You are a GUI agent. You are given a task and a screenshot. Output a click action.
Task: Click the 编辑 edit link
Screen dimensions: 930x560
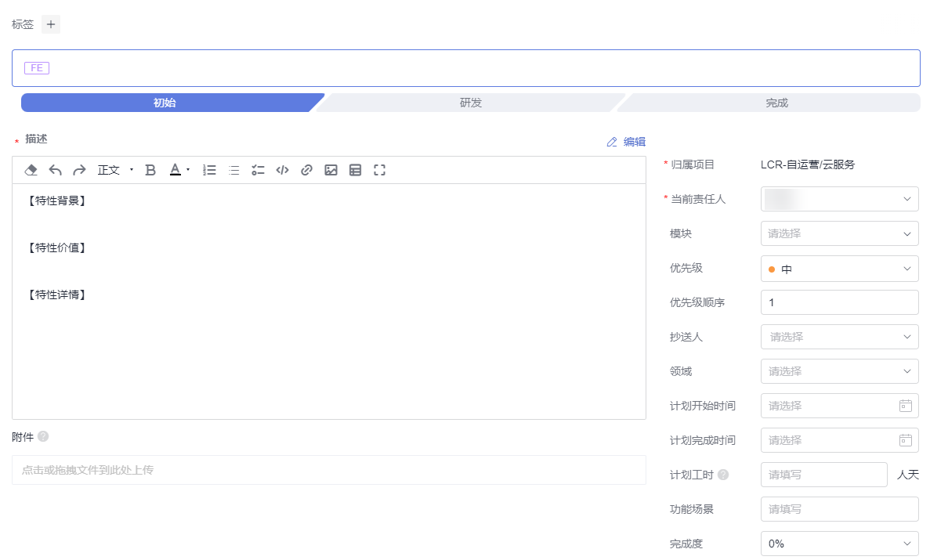(x=627, y=142)
